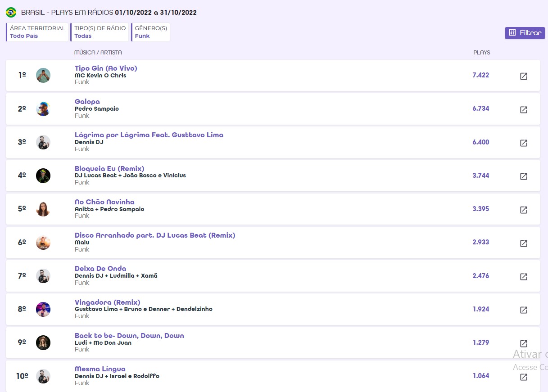Click play count 1.279
The height and width of the screenshot is (392, 548).
(481, 342)
